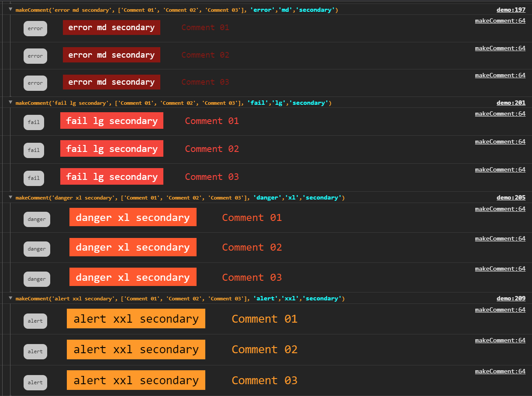The image size is (532, 396).
Task: Select 'danger xl secondary' label on Comment 01 row
Action: coord(133,217)
